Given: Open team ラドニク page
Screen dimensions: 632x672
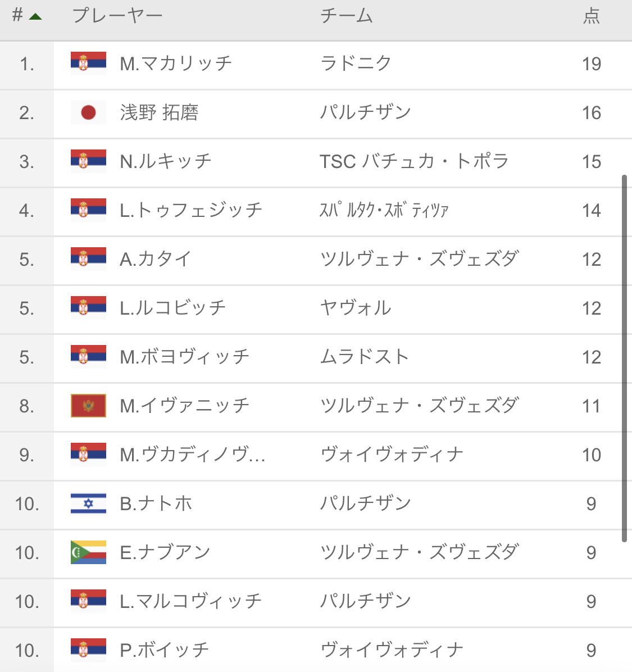Looking at the screenshot, I should tap(356, 63).
